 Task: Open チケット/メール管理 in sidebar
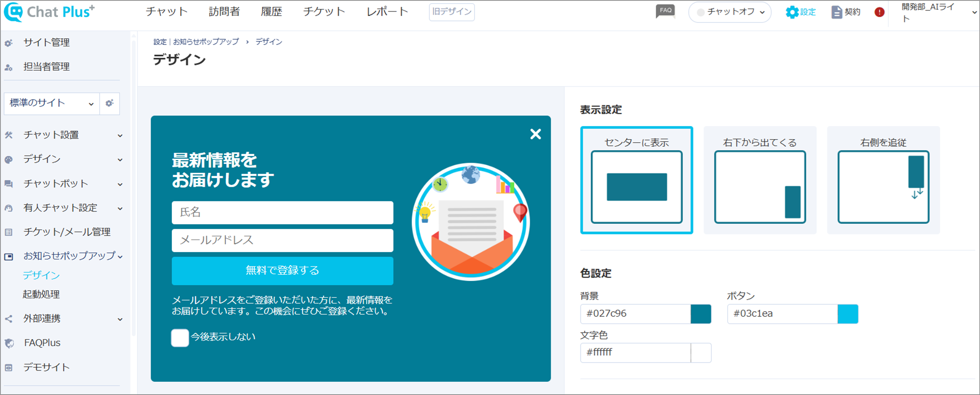(x=67, y=232)
